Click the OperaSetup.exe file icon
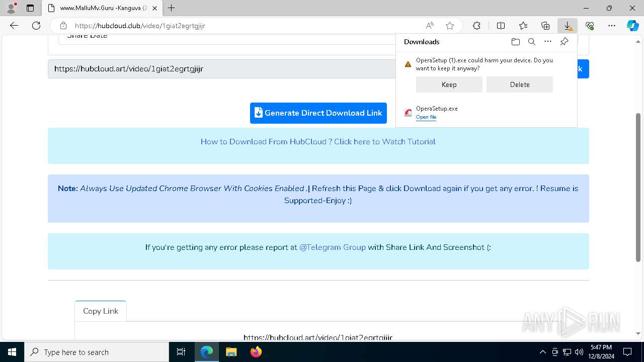Image resolution: width=644 pixels, height=362 pixels. [x=408, y=113]
